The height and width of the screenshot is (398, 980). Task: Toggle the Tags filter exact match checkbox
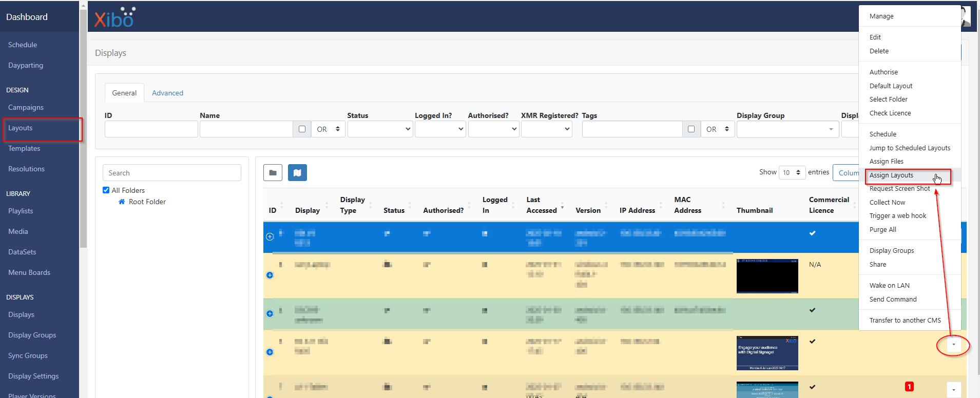tap(691, 129)
